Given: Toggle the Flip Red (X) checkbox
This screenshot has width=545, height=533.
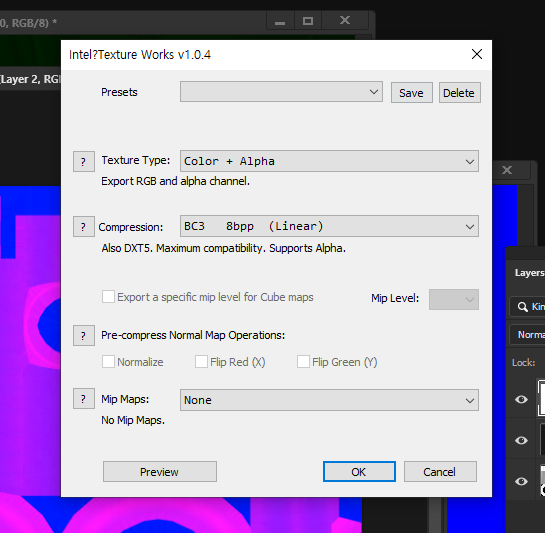Looking at the screenshot, I should point(201,362).
